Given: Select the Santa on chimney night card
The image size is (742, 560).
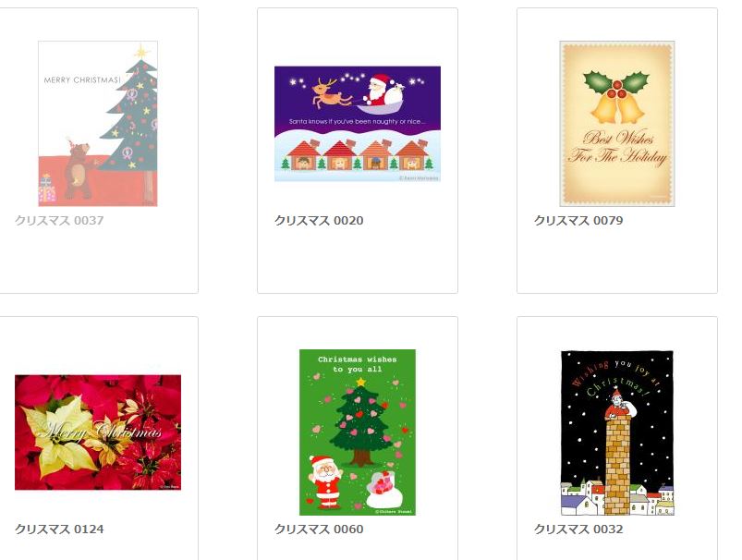Looking at the screenshot, I should click(617, 432).
